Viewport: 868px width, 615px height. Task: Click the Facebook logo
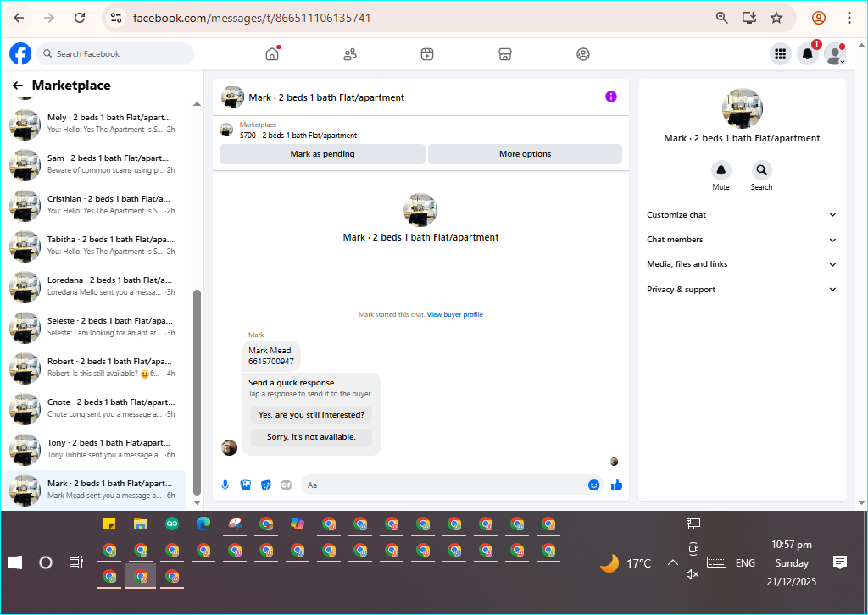click(20, 53)
